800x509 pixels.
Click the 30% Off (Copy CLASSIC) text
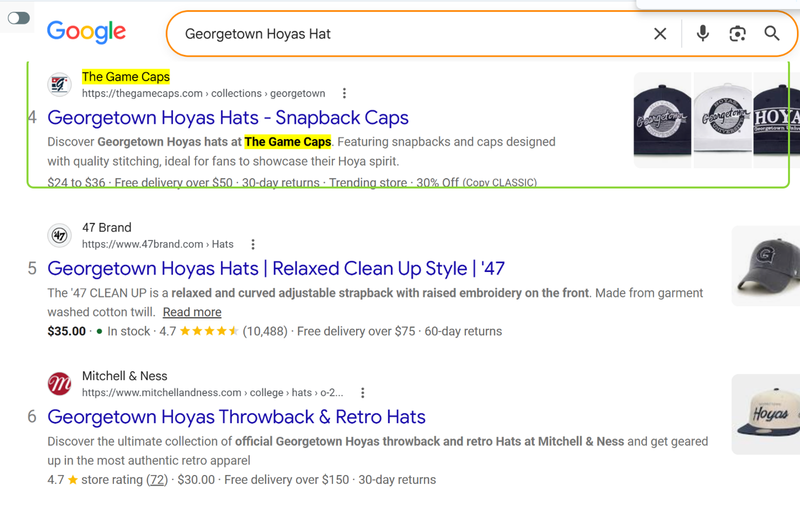[477, 182]
